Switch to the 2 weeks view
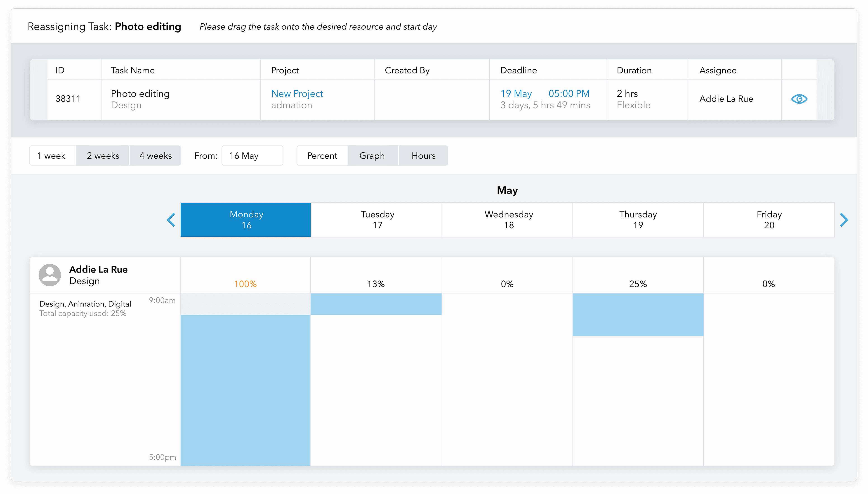The height and width of the screenshot is (494, 868). point(103,155)
